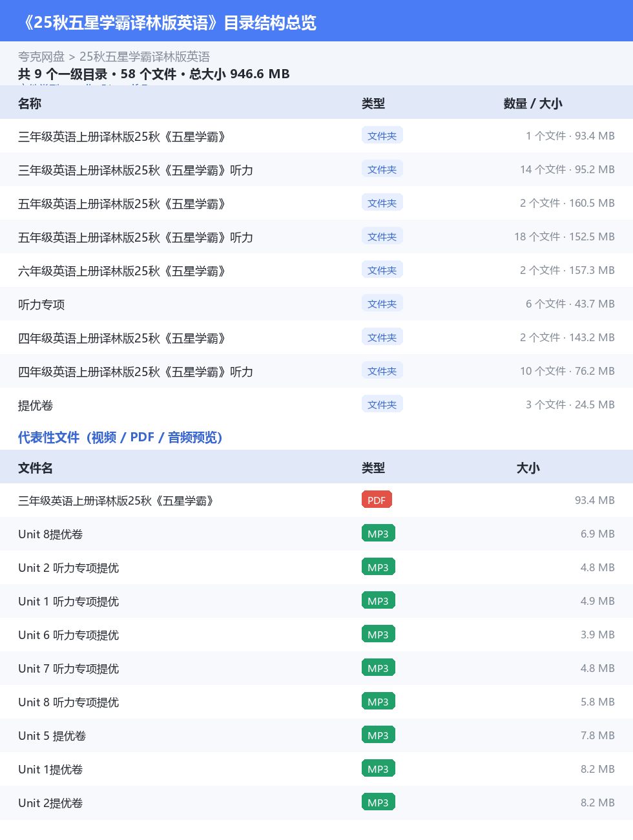
Task: Click the 数量 / 大小 column header
Action: [533, 103]
